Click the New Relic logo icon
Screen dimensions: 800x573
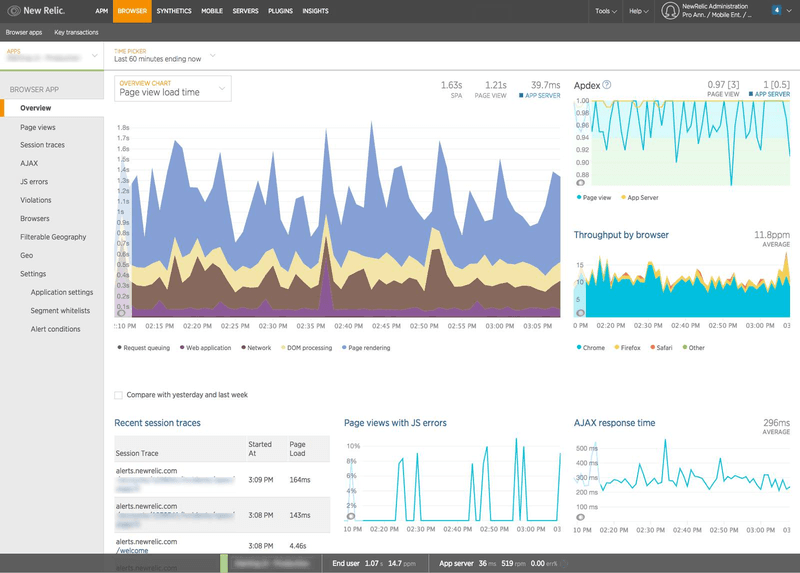click(13, 11)
